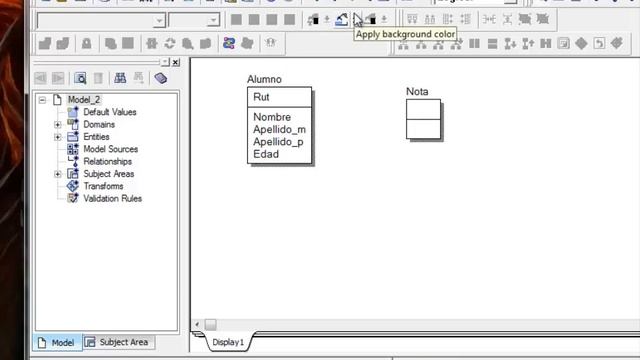Close the Model Explorer panel
Screen dimensions: 640x360
pos(176,62)
